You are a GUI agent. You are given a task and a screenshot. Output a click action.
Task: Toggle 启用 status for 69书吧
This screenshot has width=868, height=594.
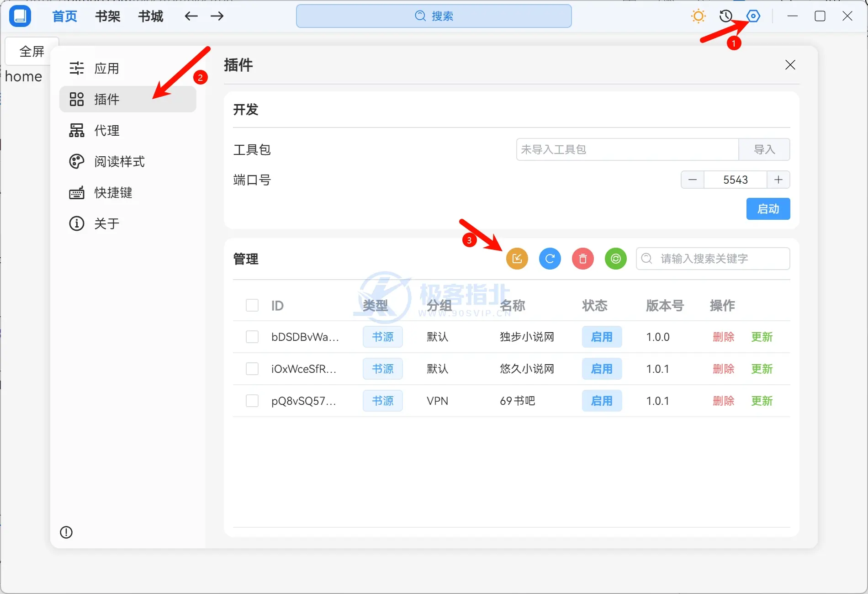(602, 401)
